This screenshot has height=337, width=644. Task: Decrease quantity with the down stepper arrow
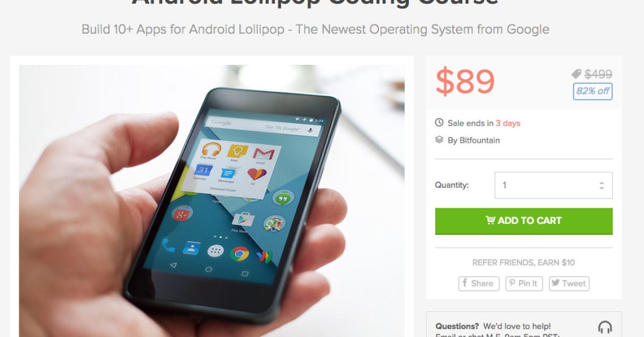point(602,188)
